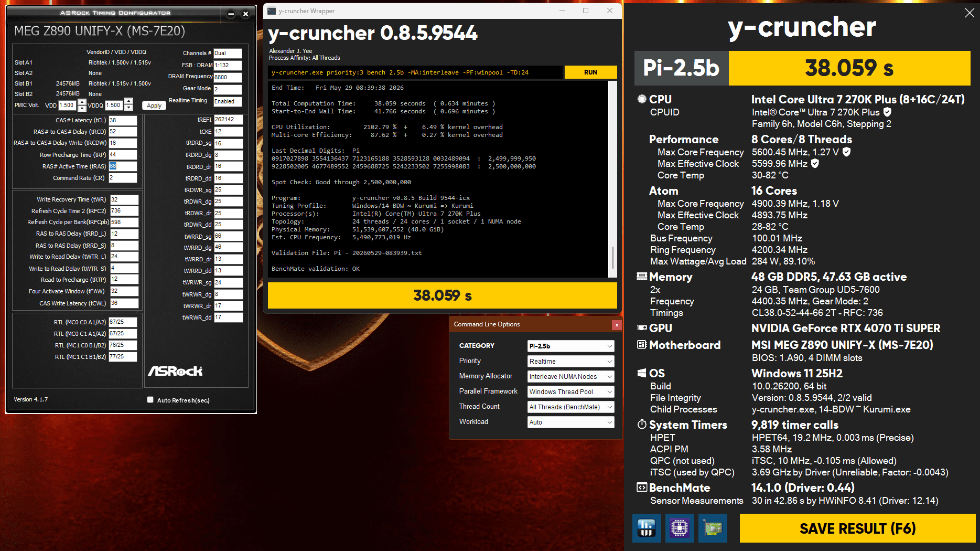The image size is (980, 551).
Task: Click the Memory section RAM icon
Action: pyautogui.click(x=642, y=277)
